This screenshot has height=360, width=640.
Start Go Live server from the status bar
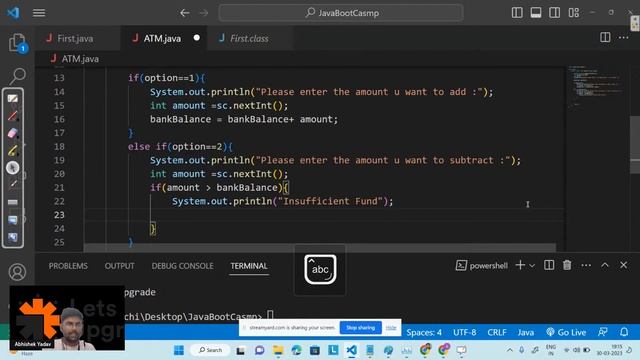point(566,332)
